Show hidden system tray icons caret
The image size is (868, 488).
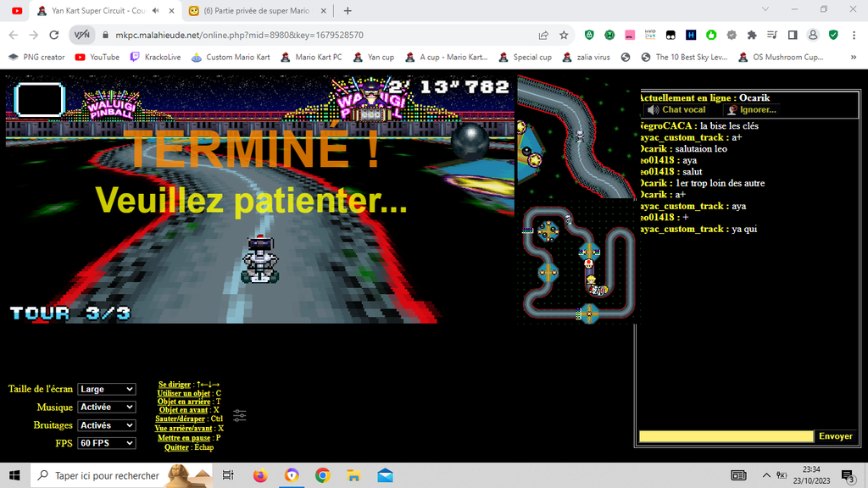tap(766, 475)
